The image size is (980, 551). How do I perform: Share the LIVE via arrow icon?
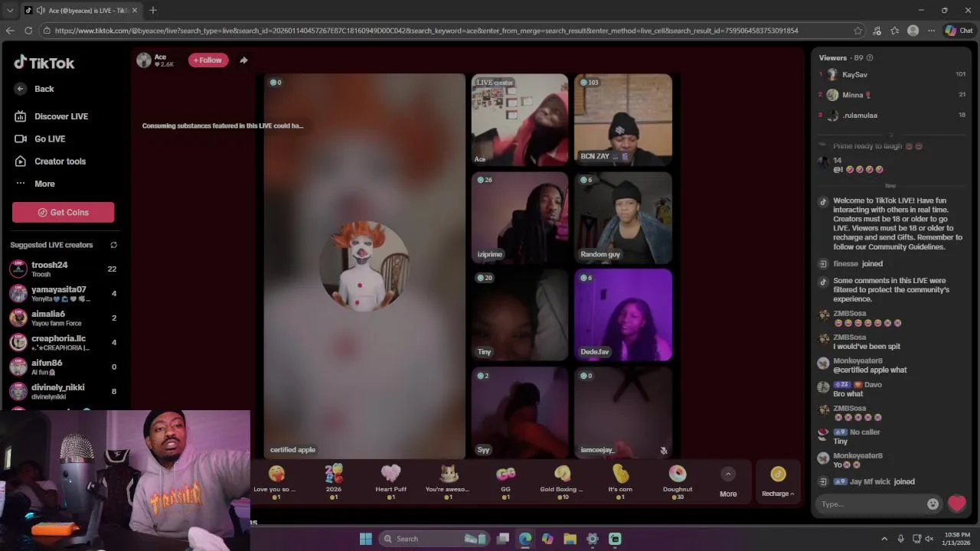(x=243, y=60)
